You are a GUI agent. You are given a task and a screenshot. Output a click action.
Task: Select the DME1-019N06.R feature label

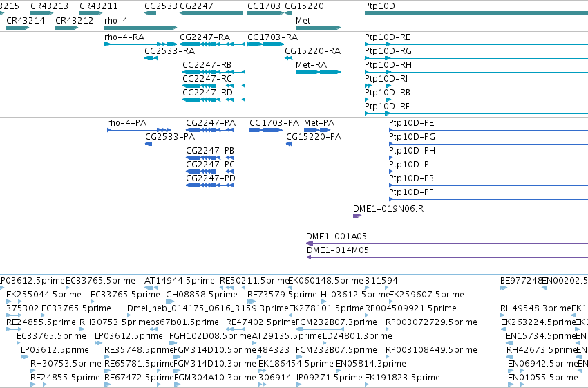click(x=388, y=209)
